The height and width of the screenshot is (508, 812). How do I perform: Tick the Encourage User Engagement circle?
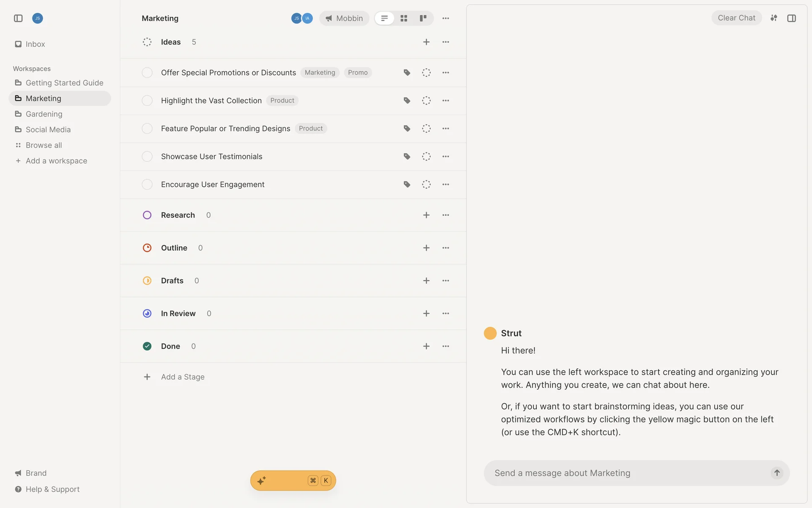147,185
